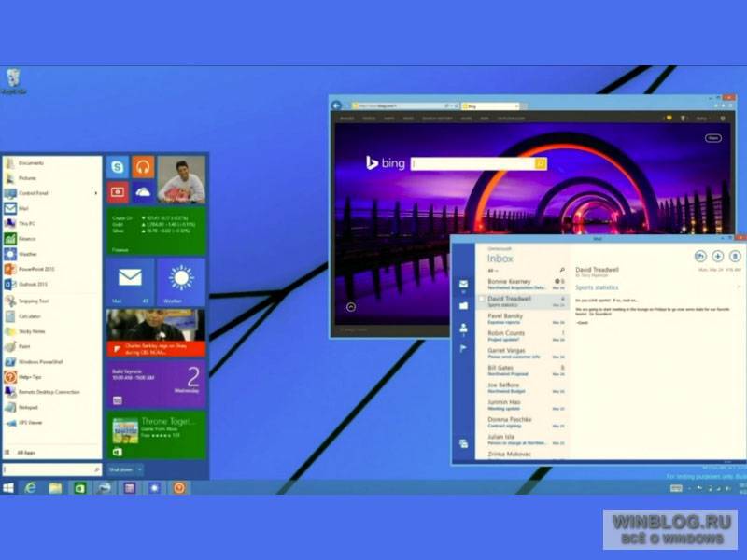
Task: Launch Windows PowerShell from the Start menu
Action: (52, 362)
